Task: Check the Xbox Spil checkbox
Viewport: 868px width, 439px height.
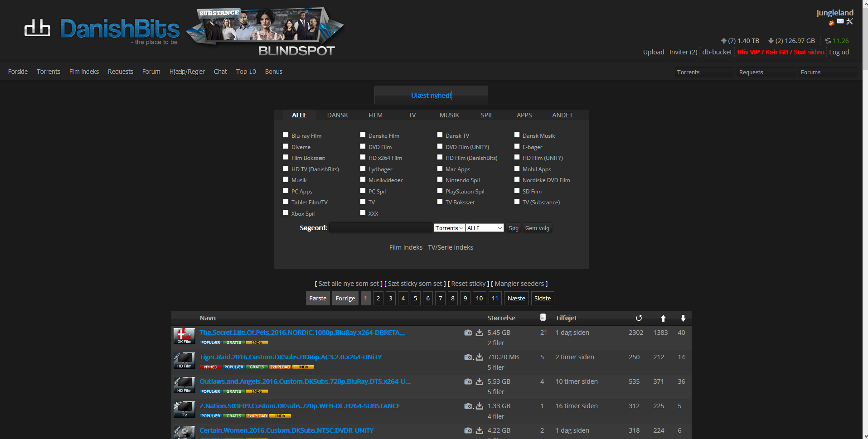Action: click(x=286, y=213)
